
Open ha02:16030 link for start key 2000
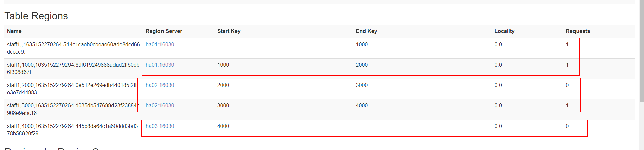[160, 85]
